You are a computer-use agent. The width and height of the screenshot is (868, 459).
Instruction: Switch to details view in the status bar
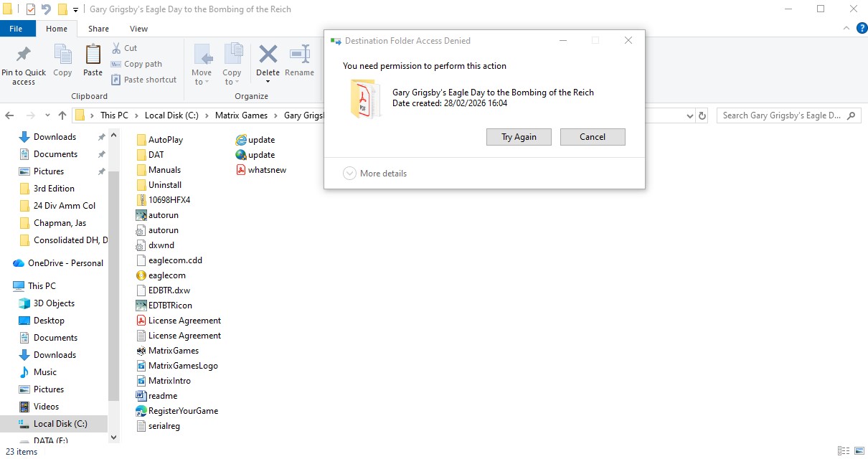click(x=843, y=451)
